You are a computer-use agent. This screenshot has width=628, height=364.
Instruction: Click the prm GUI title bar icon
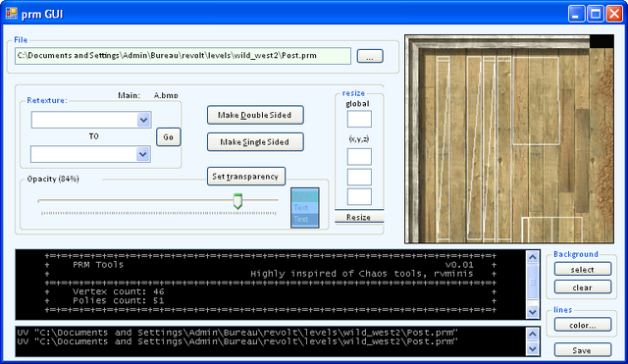(x=11, y=14)
